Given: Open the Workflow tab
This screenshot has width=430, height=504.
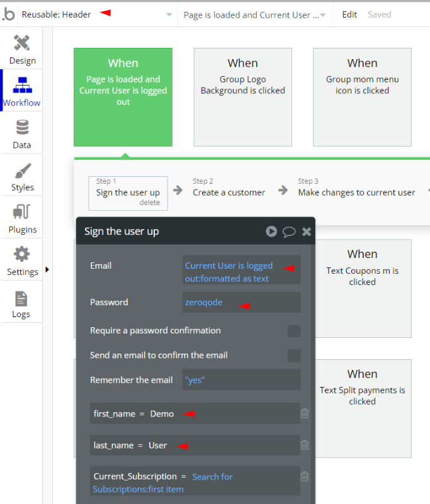Looking at the screenshot, I should (x=22, y=91).
